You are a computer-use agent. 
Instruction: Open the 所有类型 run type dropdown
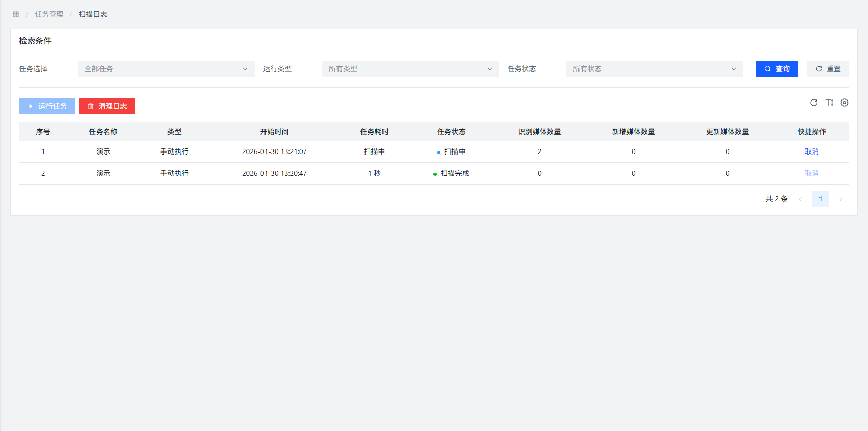coord(410,69)
